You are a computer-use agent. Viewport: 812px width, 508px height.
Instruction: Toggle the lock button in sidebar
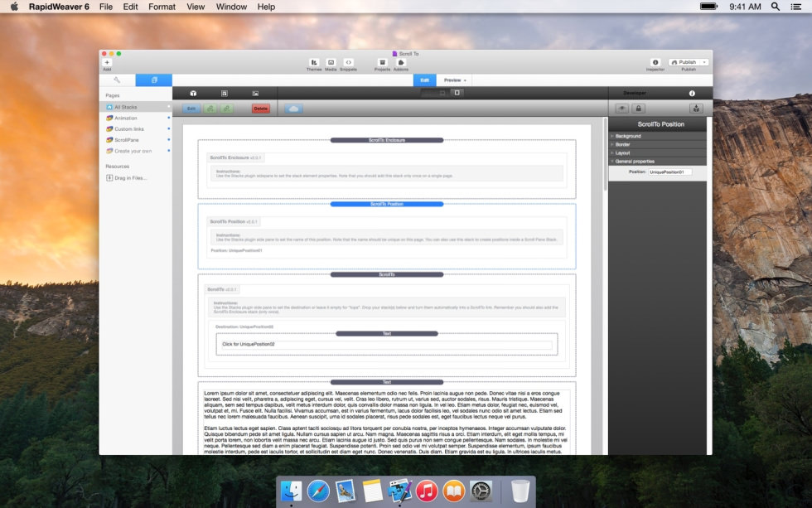point(638,109)
